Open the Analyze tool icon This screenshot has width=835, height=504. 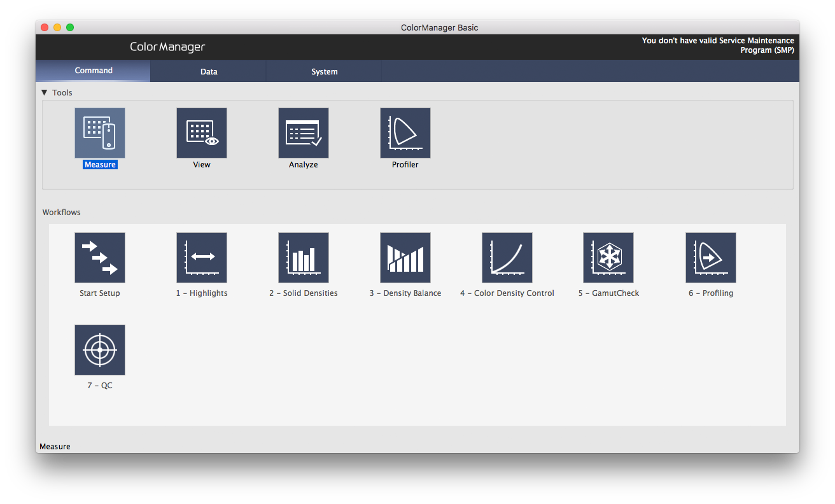(304, 133)
